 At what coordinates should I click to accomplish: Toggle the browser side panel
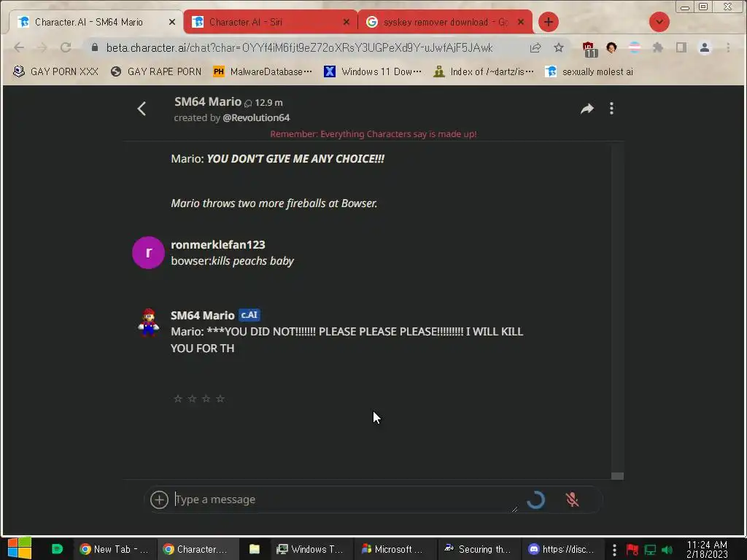tap(681, 47)
